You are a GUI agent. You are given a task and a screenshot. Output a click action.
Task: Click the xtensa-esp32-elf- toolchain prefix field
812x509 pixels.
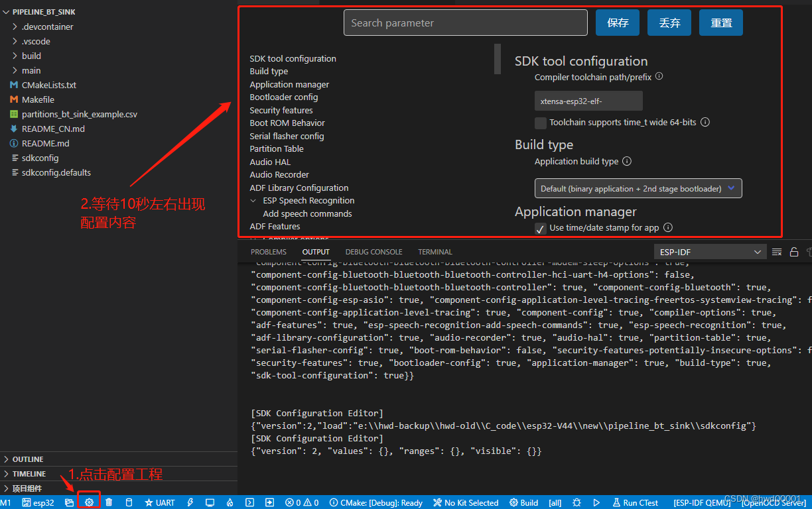tap(588, 101)
